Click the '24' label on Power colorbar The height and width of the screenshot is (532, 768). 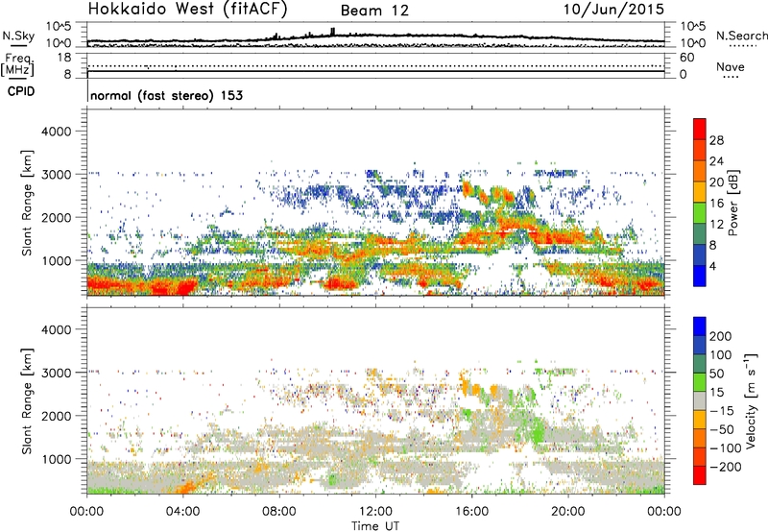(x=716, y=161)
